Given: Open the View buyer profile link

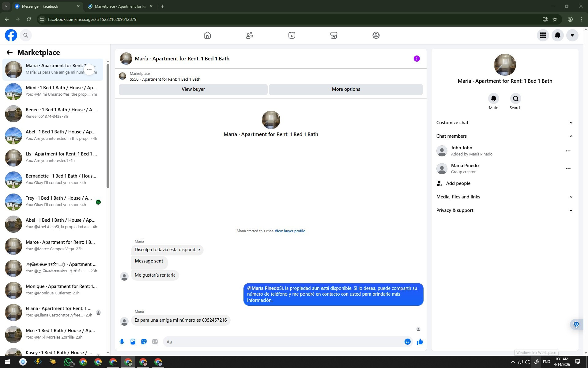Looking at the screenshot, I should [290, 231].
